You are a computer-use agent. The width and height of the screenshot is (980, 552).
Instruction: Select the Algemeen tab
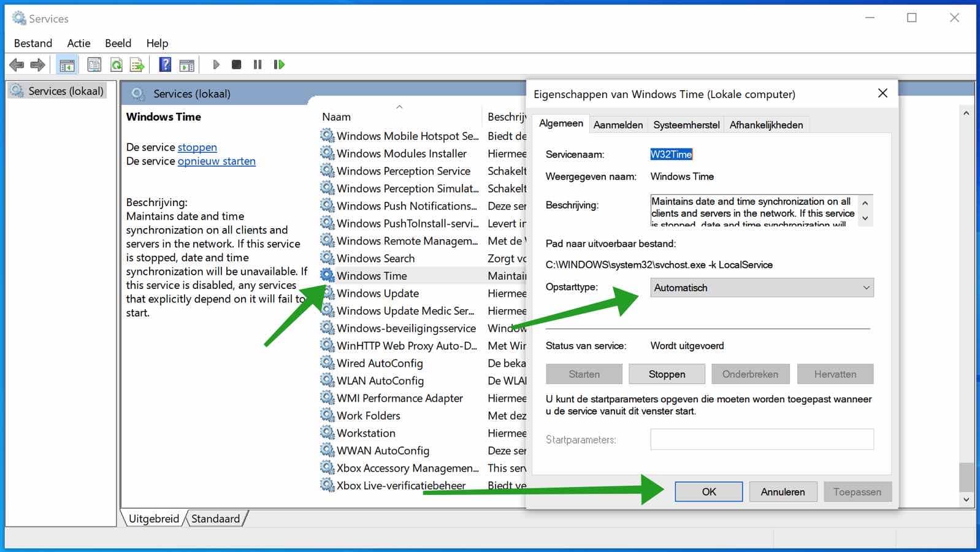click(561, 123)
